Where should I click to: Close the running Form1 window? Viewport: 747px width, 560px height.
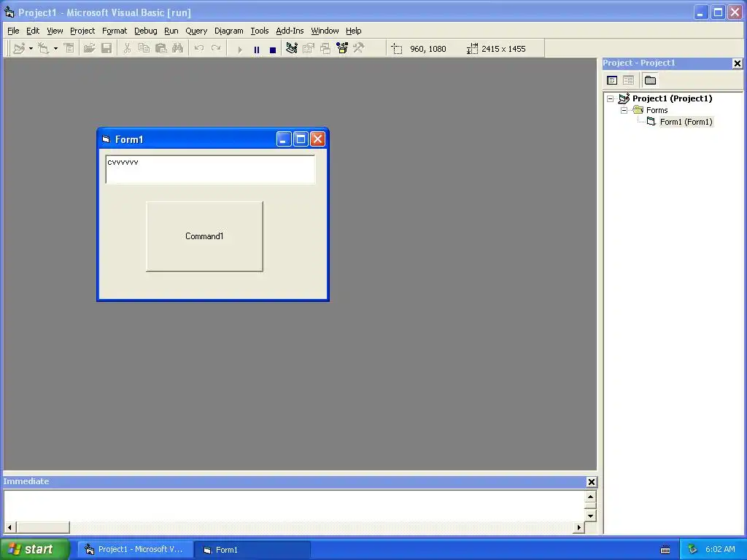[x=318, y=139]
